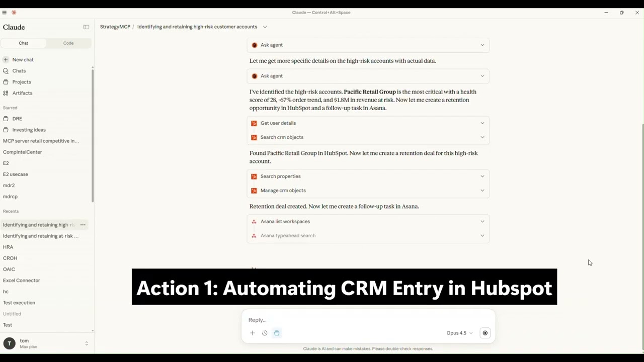Click the stop response button in the reply box
The width and height of the screenshot is (644, 362).
[485, 333]
